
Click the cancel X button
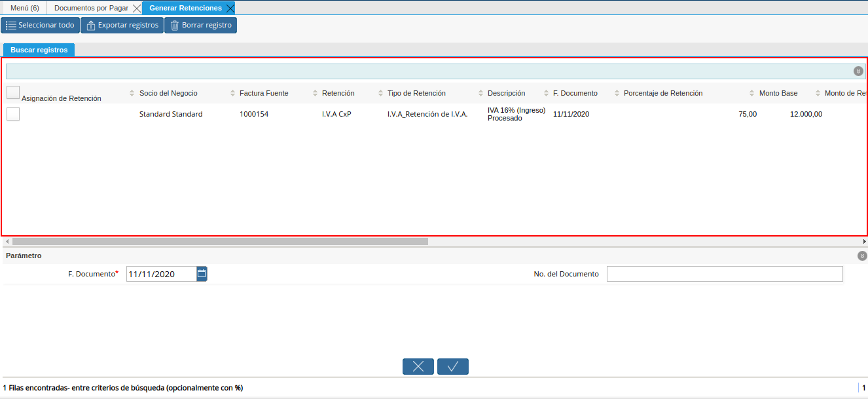pos(418,366)
